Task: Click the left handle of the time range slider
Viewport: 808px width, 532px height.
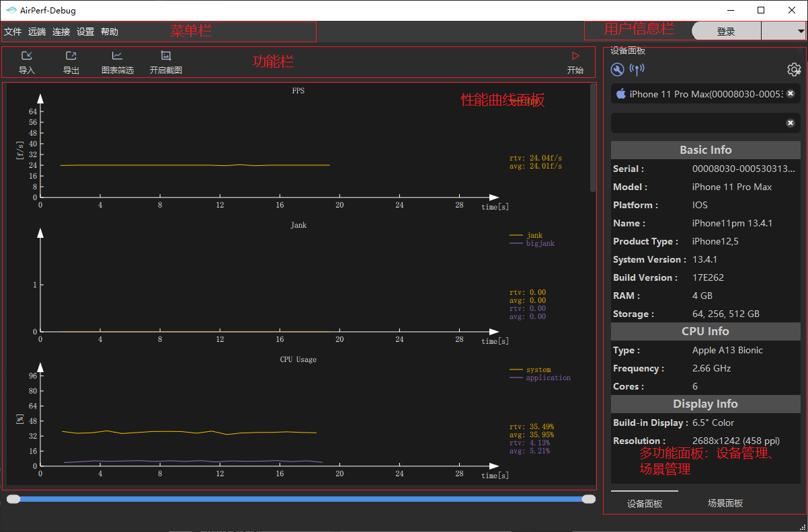Action: tap(13, 499)
